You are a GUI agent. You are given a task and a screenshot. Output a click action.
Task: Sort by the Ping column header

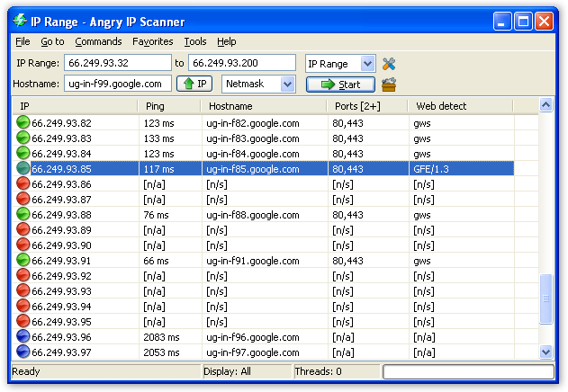171,106
